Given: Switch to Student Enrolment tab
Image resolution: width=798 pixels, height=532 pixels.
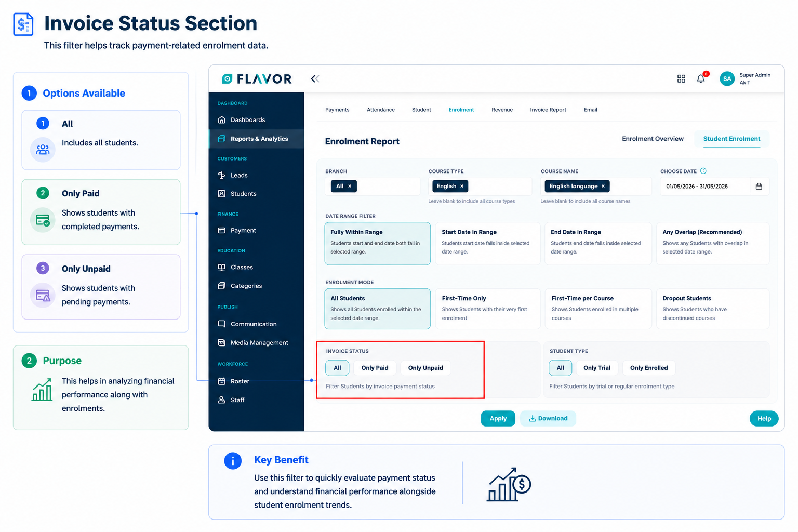Looking at the screenshot, I should (731, 139).
